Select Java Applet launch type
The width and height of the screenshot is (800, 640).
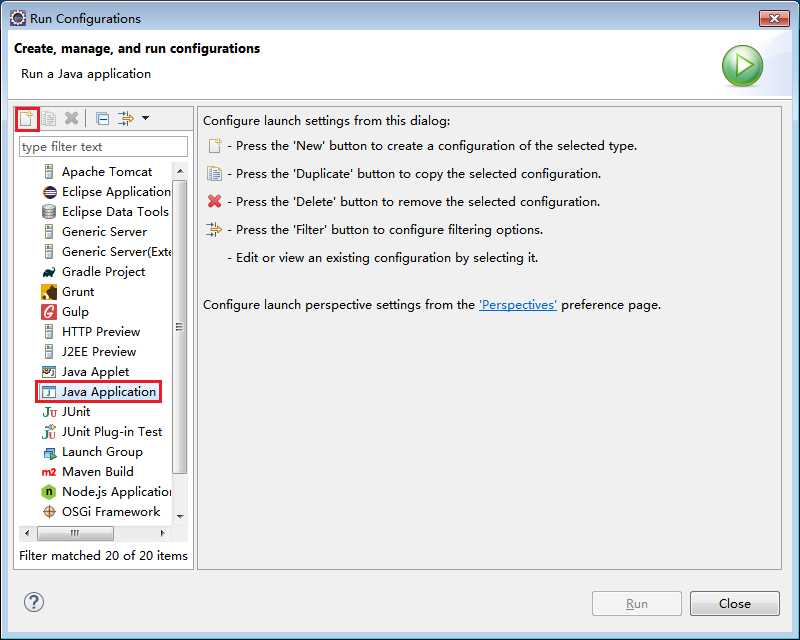pyautogui.click(x=95, y=372)
